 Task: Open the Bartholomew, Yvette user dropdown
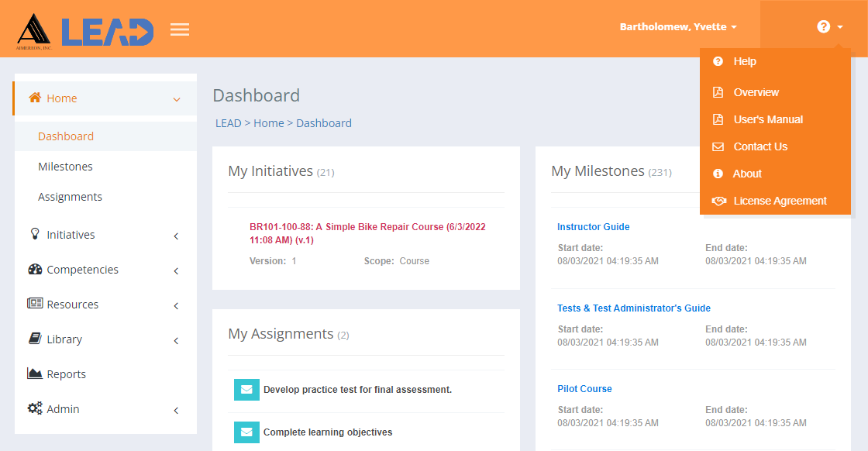(678, 26)
